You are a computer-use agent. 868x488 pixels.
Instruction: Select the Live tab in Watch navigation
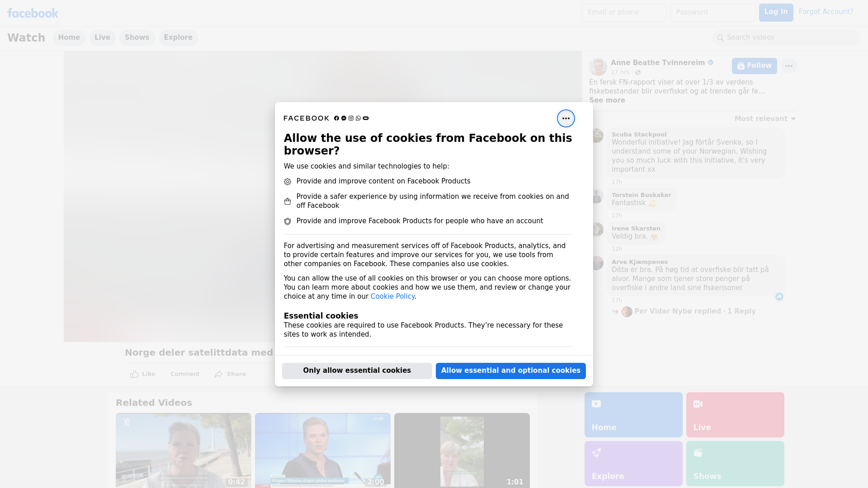(x=102, y=38)
